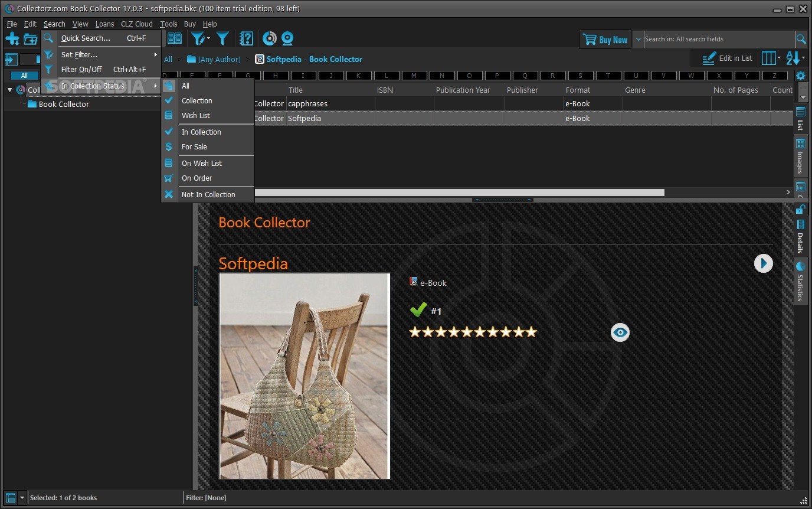Click the green check mark collection status
The image size is (812, 509).
click(418, 309)
